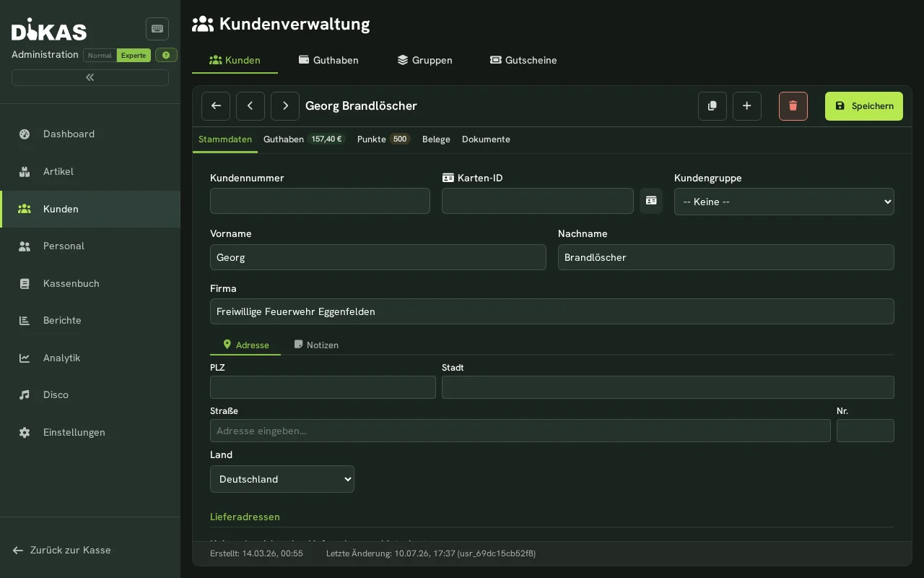924x578 pixels.
Task: Go to previous customer chevron
Action: [250, 105]
